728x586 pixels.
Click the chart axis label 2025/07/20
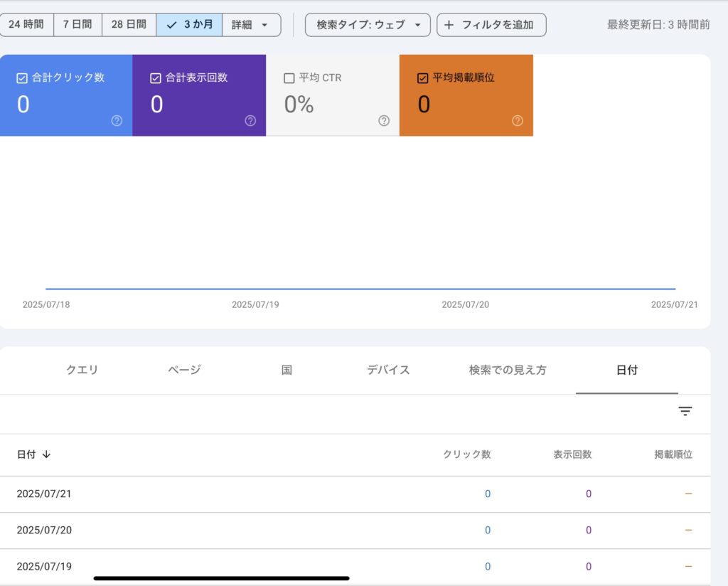click(x=465, y=304)
